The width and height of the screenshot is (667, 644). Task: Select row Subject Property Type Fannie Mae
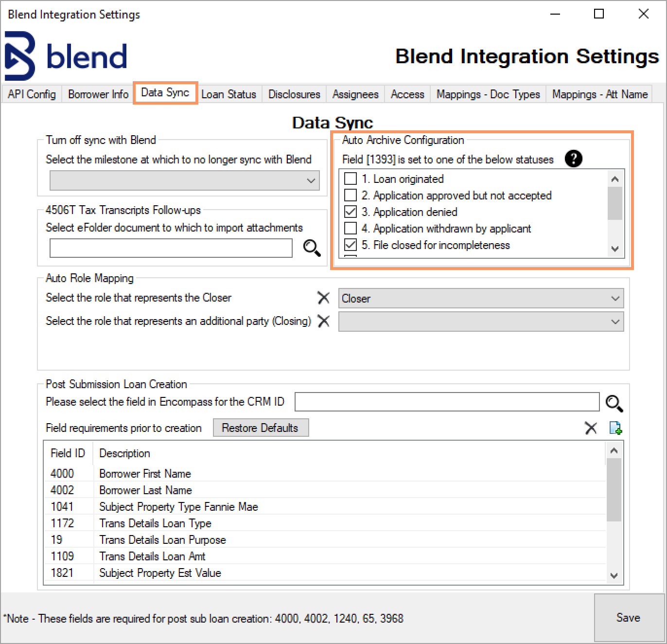(325, 506)
